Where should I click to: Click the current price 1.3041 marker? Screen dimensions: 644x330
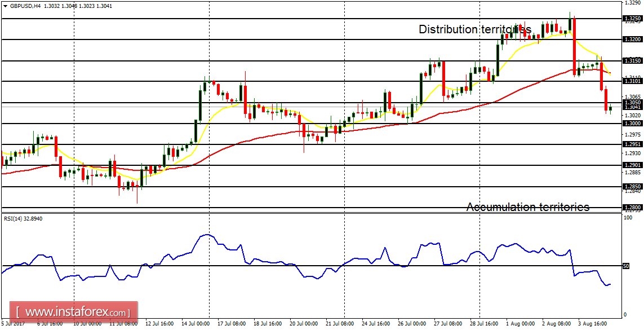pos(633,107)
